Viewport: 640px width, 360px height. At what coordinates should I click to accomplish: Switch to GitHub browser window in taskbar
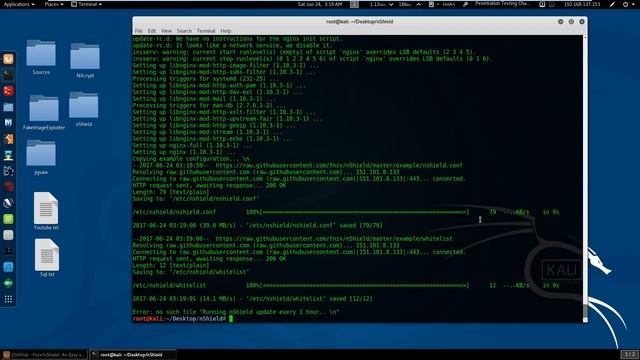[x=44, y=355]
